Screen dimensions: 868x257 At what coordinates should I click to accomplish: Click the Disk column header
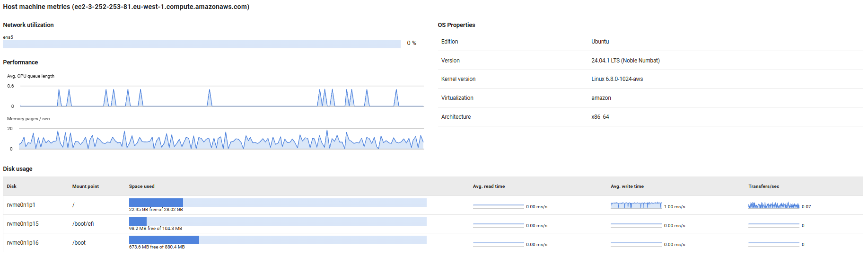tap(12, 186)
